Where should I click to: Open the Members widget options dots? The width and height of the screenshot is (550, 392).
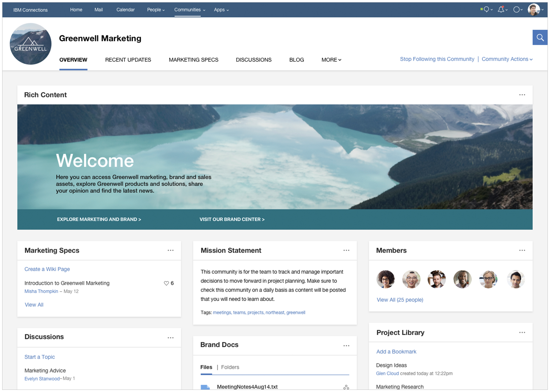[x=522, y=250]
